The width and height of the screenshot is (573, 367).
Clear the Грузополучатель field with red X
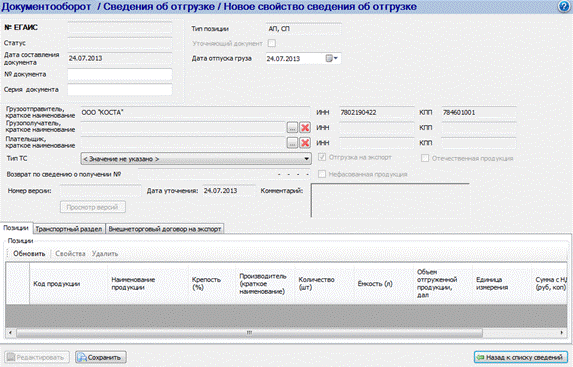click(305, 127)
